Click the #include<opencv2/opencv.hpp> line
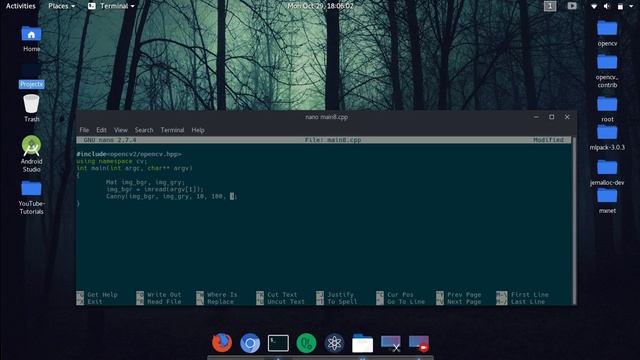 pyautogui.click(x=129, y=154)
